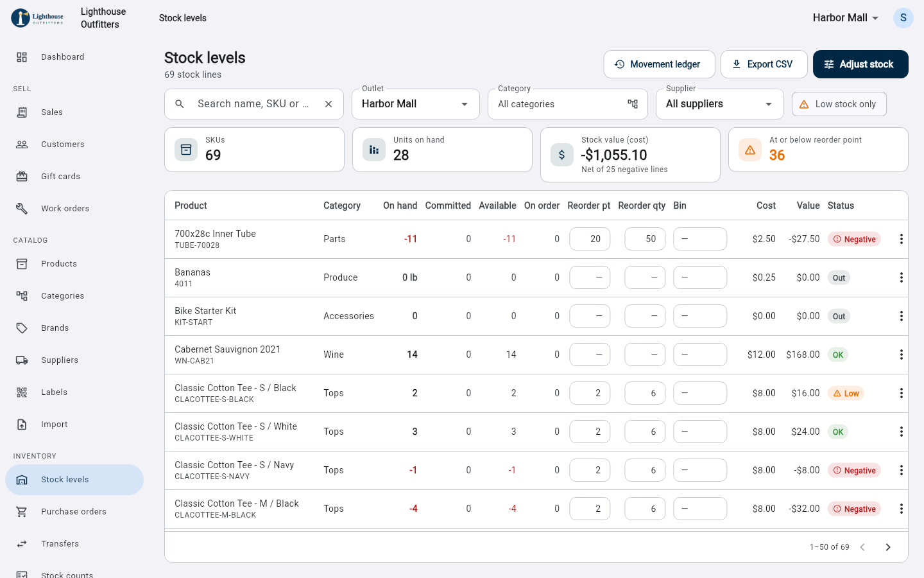The width and height of the screenshot is (924, 578).
Task: Click the Stock value dollar icon
Action: 562,155
